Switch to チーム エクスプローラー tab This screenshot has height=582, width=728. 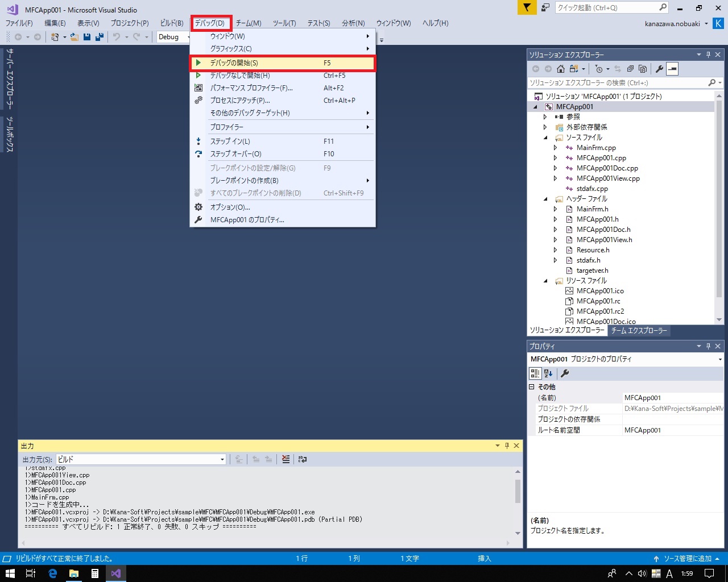[639, 331]
